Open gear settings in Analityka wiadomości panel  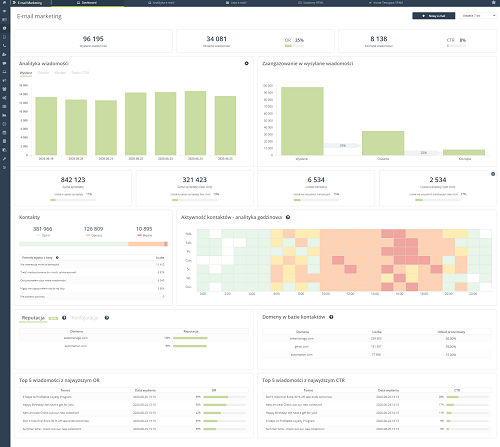(x=247, y=63)
